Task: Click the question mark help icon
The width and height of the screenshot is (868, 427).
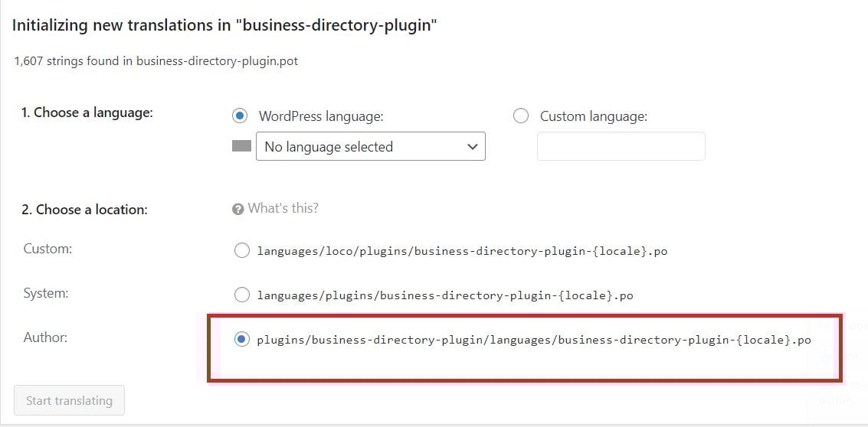Action: coord(238,210)
